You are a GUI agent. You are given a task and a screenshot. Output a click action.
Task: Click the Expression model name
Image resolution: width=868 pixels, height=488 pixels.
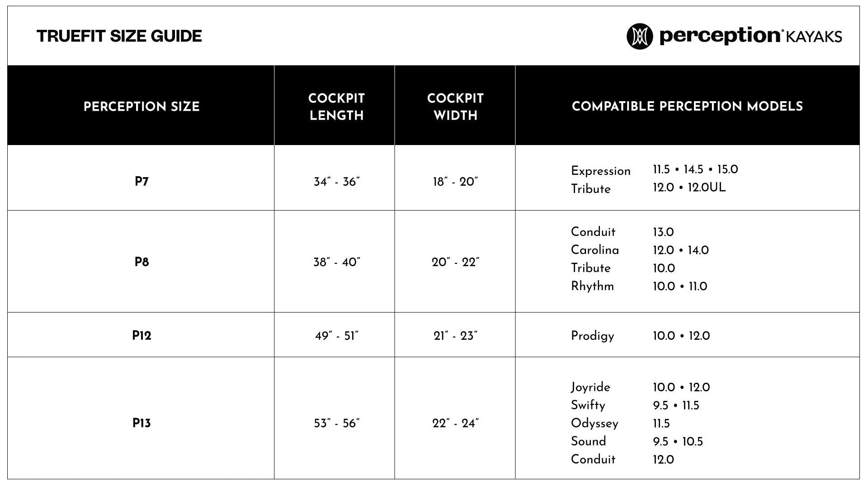click(600, 171)
